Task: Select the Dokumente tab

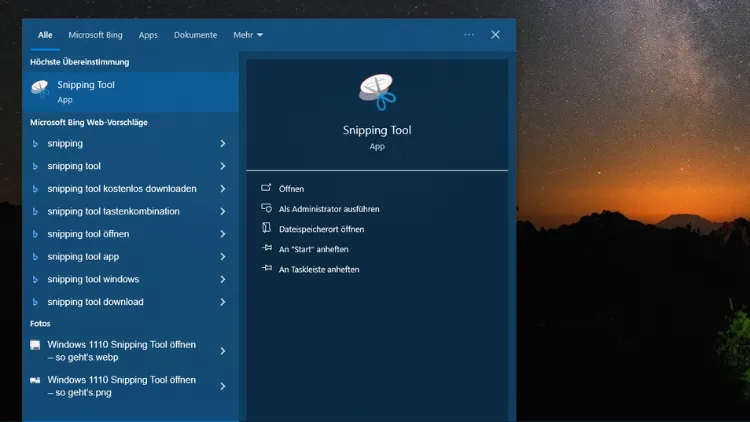Action: click(x=195, y=35)
